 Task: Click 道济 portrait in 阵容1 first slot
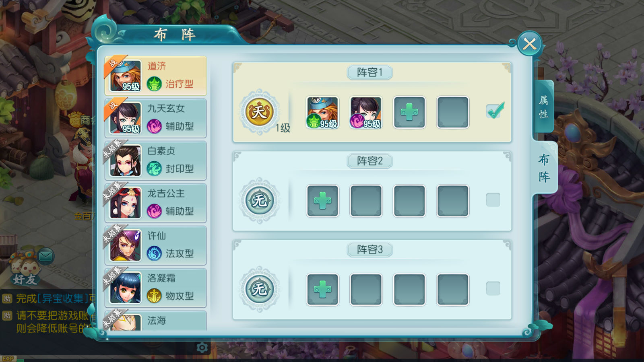click(322, 112)
